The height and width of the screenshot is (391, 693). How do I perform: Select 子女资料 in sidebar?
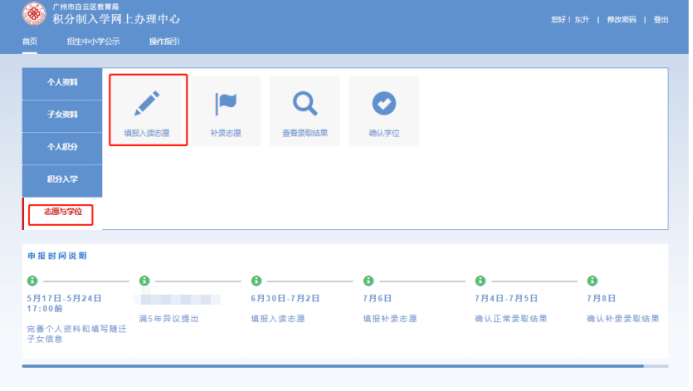click(62, 115)
